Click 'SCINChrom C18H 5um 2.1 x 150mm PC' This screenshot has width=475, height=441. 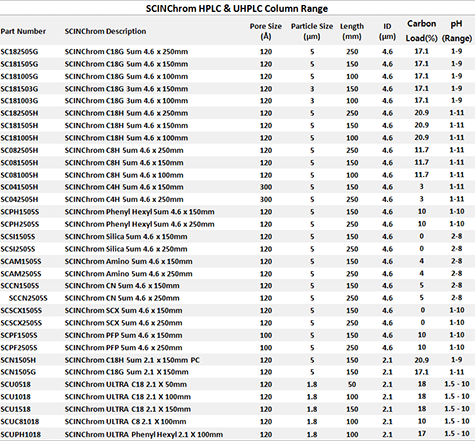click(132, 360)
